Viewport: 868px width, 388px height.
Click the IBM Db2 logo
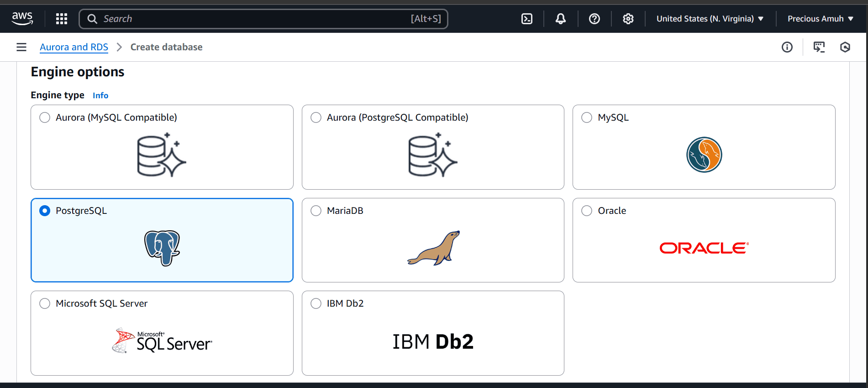pyautogui.click(x=433, y=341)
